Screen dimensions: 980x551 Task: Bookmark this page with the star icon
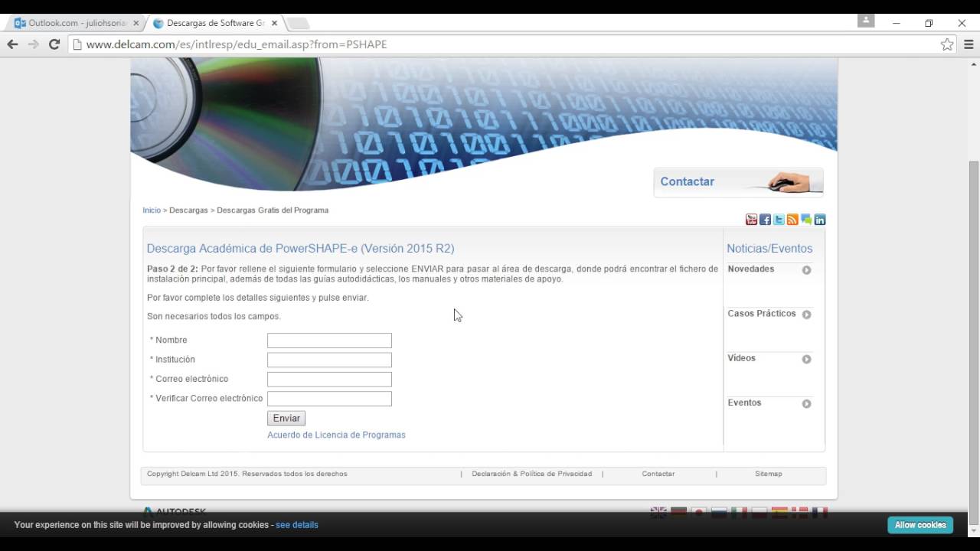tap(947, 44)
